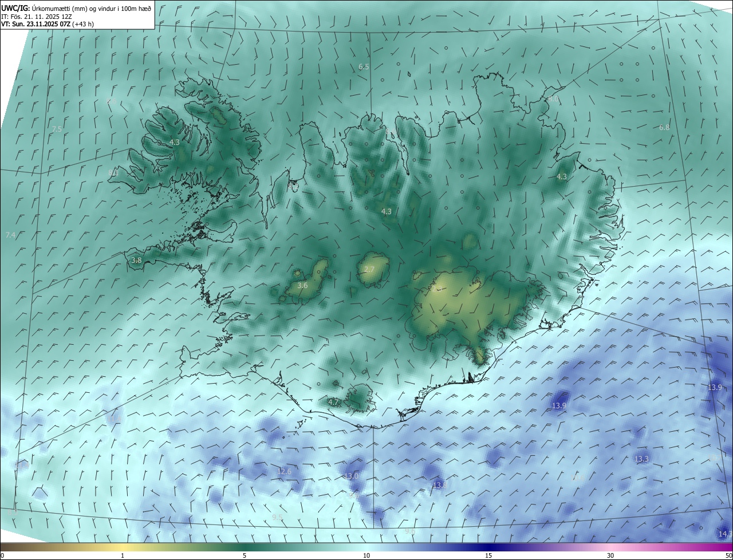The height and width of the screenshot is (560, 733).
Task: Click the 'UWC/IG: Úrkomumætti (mm)' title line
Action: pos(76,8)
